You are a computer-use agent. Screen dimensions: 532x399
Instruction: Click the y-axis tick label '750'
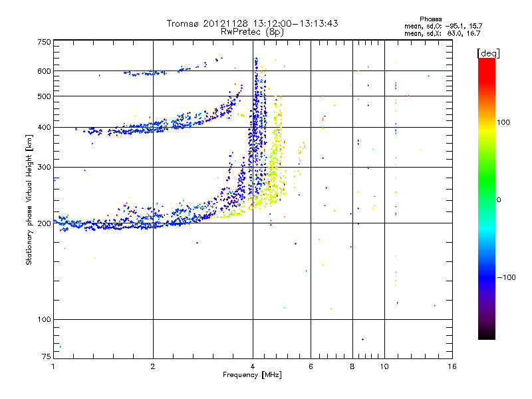point(44,42)
